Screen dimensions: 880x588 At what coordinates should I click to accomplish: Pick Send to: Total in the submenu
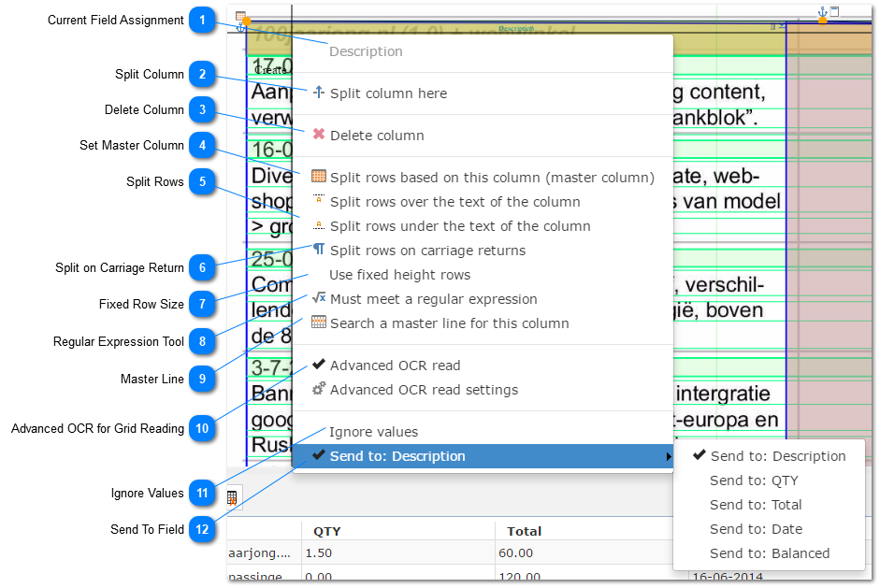pyautogui.click(x=769, y=505)
